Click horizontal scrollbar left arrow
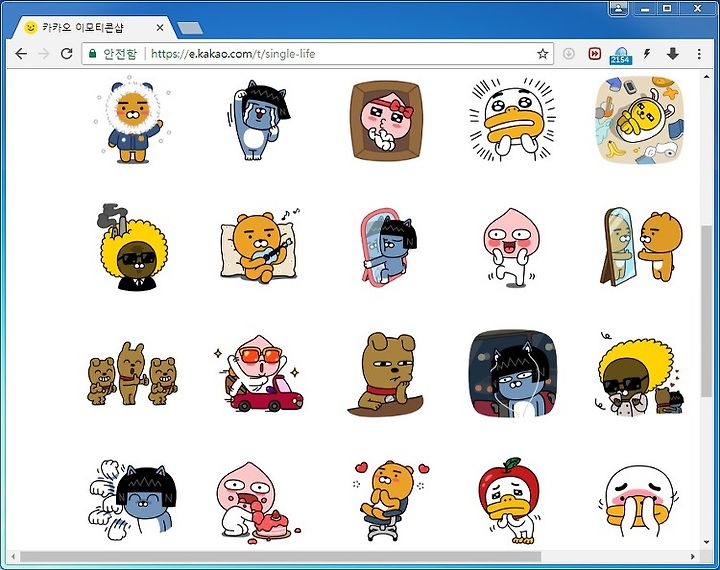720x570 pixels. pos(13,557)
